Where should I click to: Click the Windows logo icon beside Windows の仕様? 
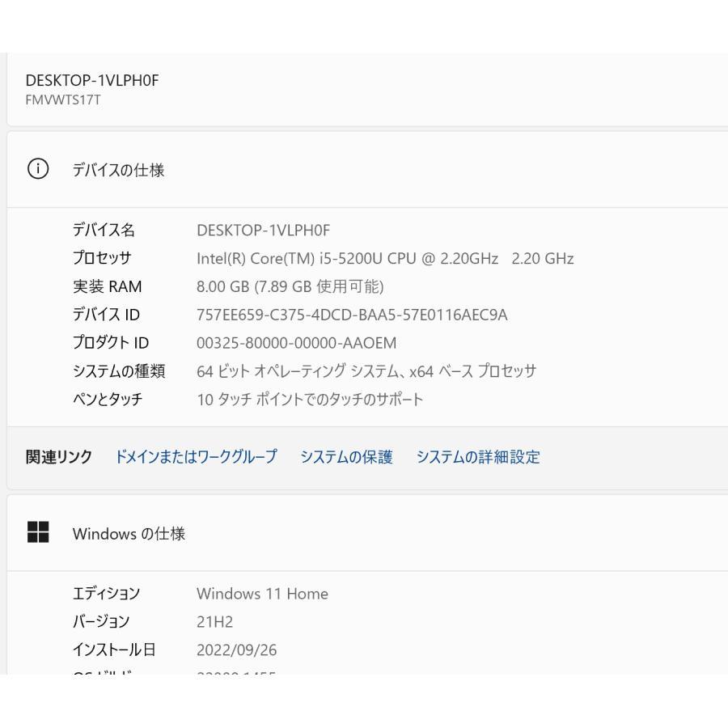[x=38, y=533]
